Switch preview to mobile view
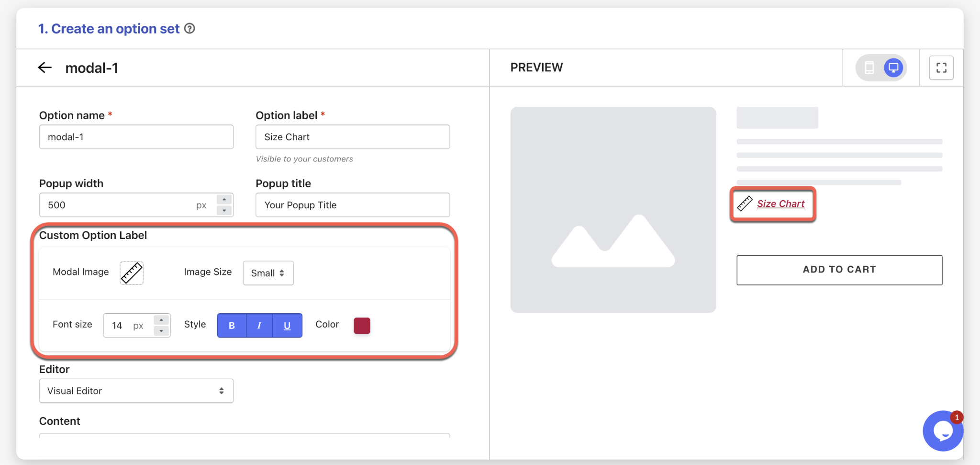980x465 pixels. 870,68
